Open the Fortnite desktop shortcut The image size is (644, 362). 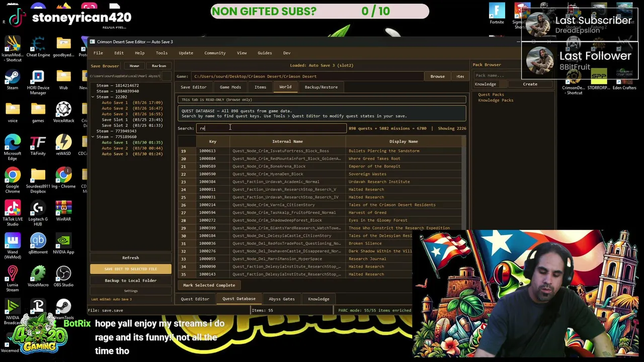click(x=497, y=14)
